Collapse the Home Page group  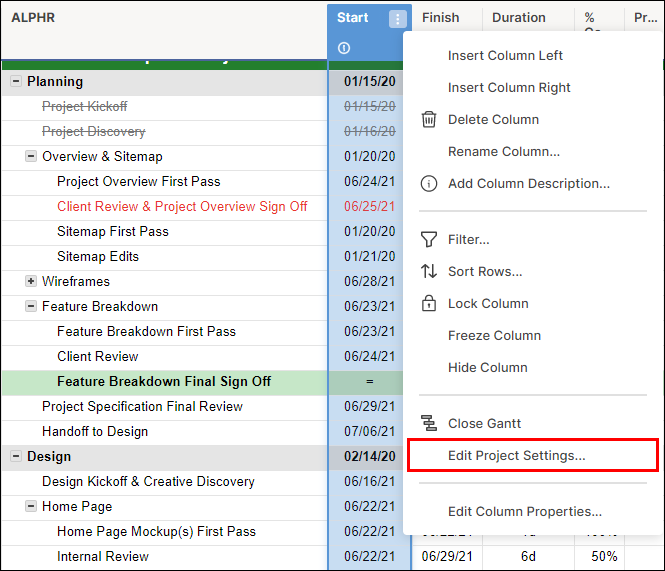(x=31, y=507)
